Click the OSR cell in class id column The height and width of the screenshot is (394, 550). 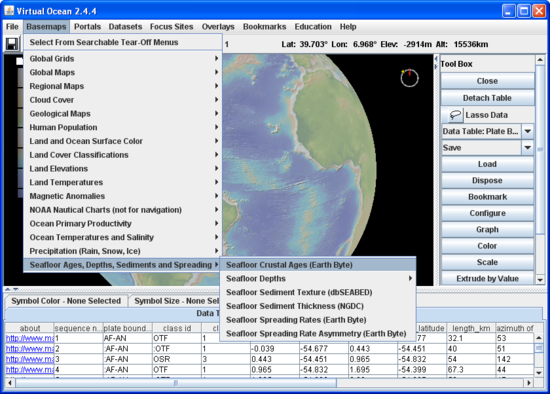tap(177, 359)
